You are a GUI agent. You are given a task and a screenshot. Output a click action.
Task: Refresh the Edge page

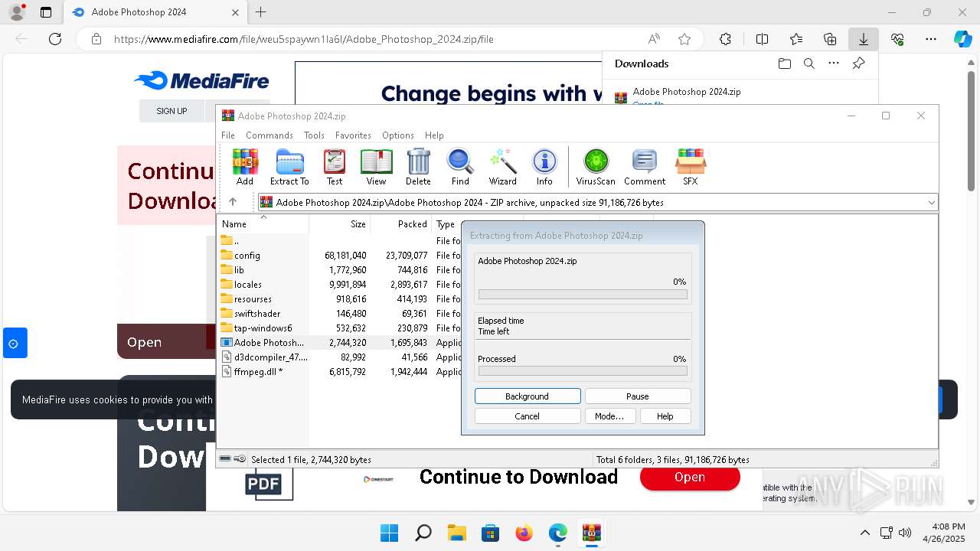55,39
